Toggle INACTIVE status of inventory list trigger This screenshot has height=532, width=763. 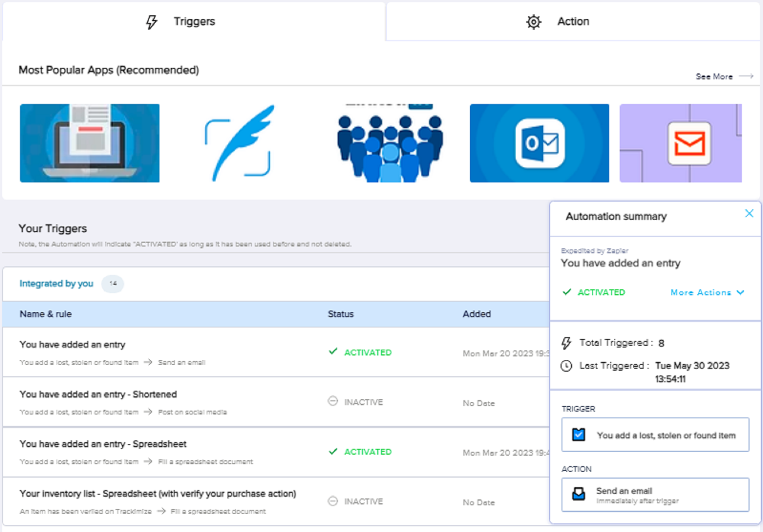355,501
